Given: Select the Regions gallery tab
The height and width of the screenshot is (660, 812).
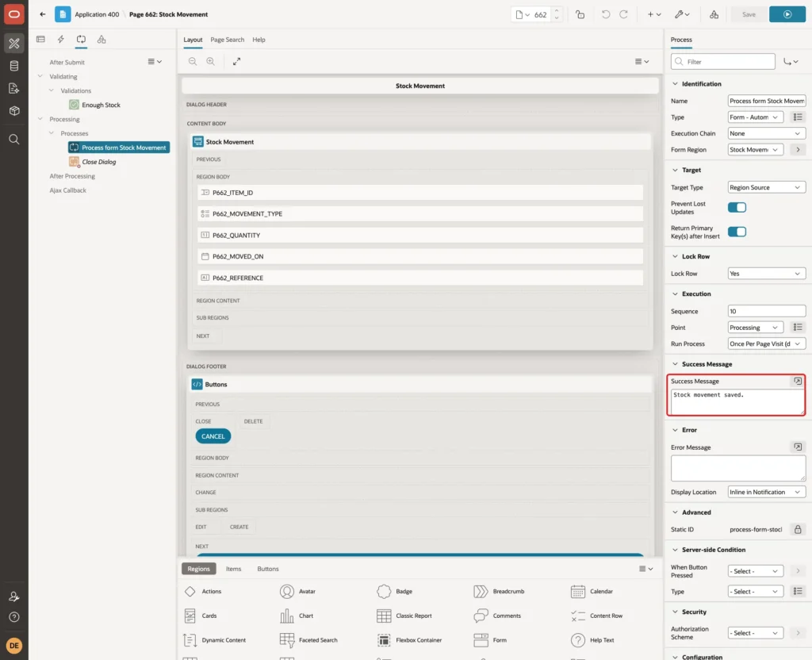Looking at the screenshot, I should click(198, 569).
